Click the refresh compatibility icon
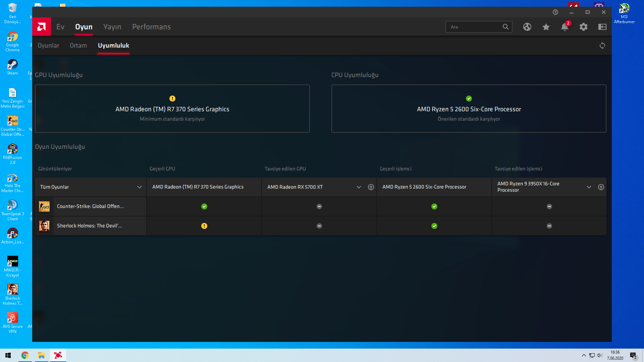 pos(602,46)
